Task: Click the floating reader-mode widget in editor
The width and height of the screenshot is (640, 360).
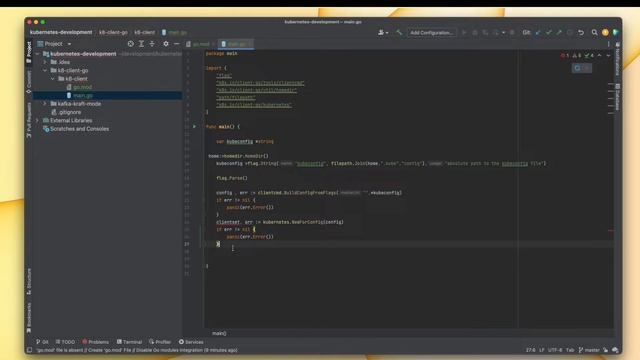Action: point(582,68)
